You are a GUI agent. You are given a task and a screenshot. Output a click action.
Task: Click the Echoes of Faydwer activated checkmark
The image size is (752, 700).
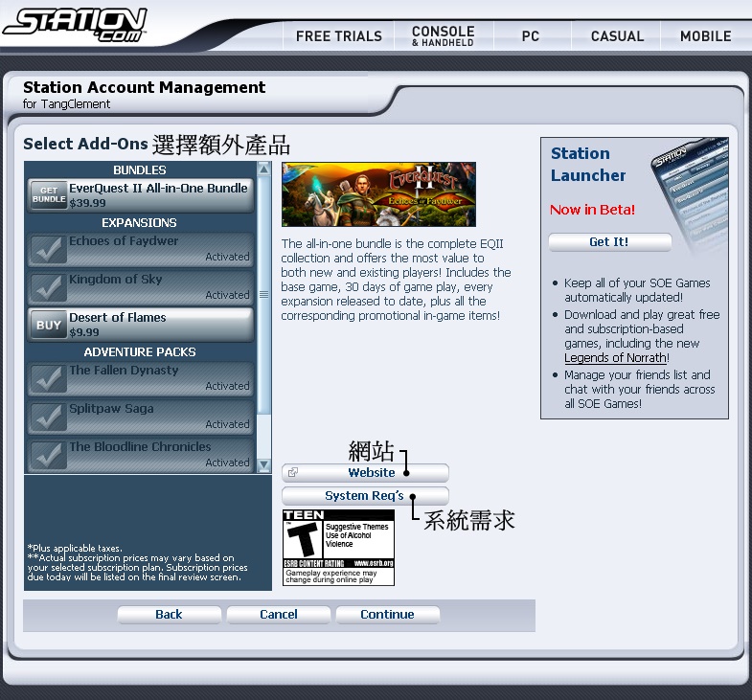point(48,249)
